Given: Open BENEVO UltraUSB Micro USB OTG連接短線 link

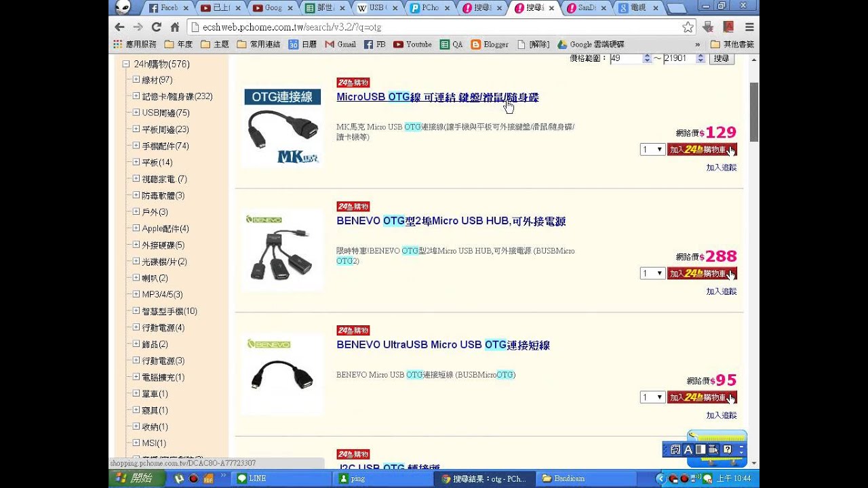Looking at the screenshot, I should [443, 345].
